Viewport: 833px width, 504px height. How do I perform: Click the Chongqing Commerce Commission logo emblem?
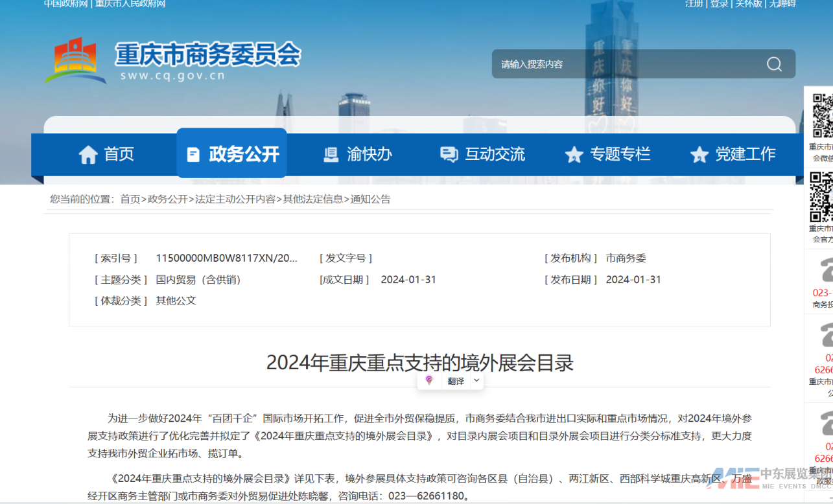tap(75, 61)
